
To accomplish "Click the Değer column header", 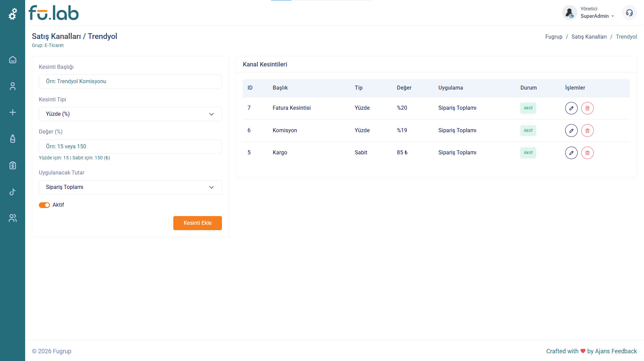I will 404,88.
